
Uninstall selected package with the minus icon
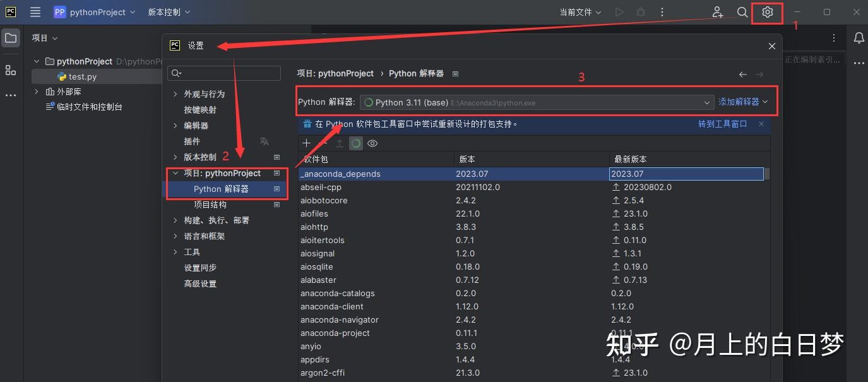point(323,143)
